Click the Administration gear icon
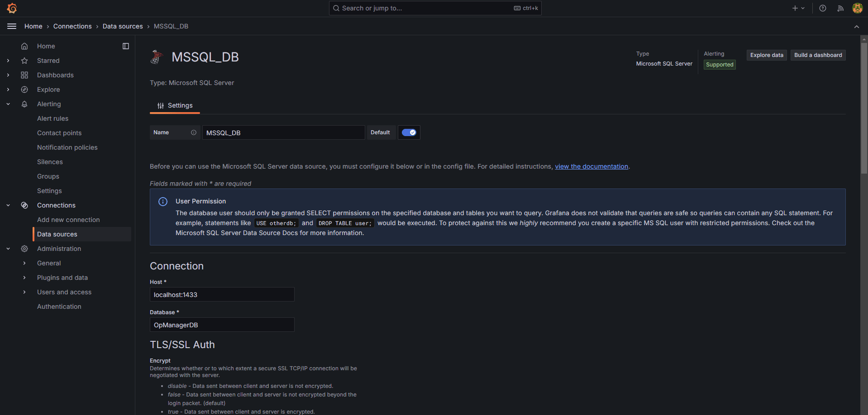 (24, 249)
